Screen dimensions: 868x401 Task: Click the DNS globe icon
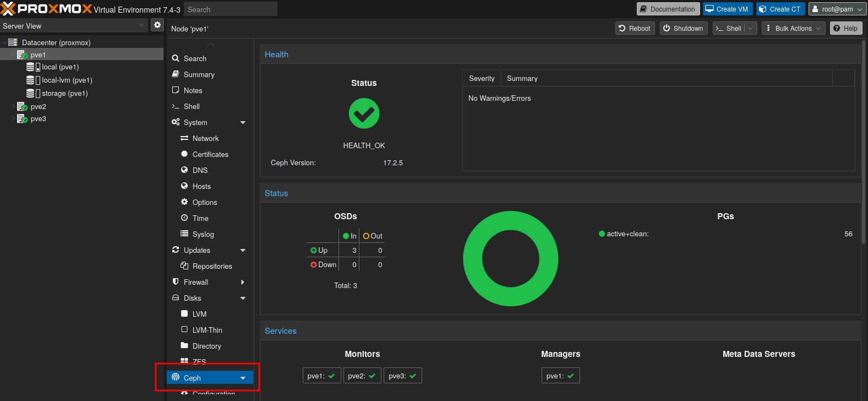(x=184, y=170)
